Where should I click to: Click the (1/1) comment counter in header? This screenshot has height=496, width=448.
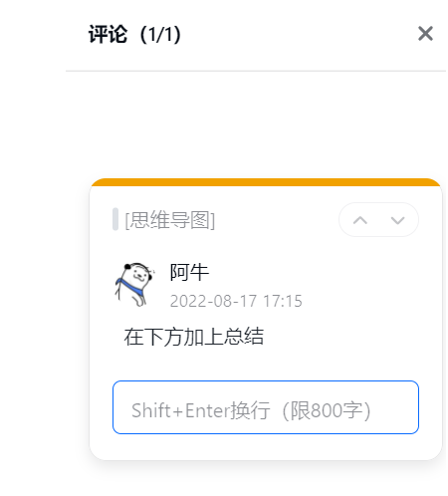click(160, 34)
